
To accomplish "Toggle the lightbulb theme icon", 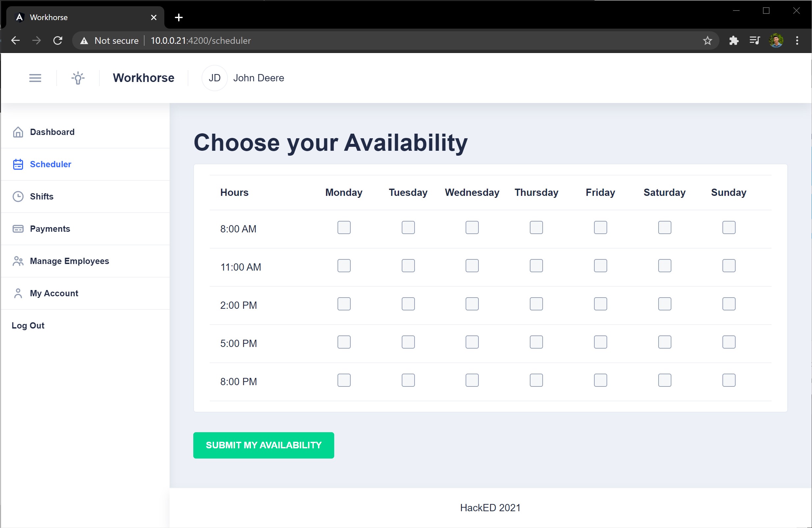I will [78, 78].
